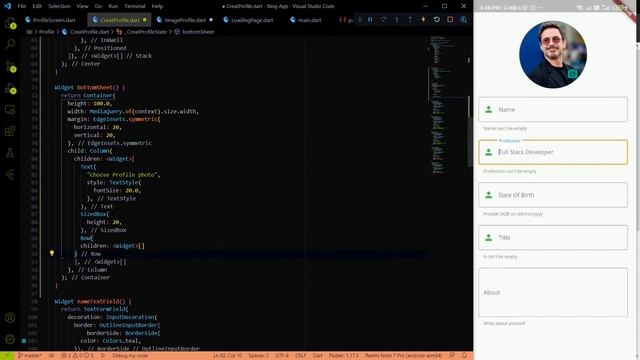
Task: Click errors and warnings count
Action: point(77,356)
